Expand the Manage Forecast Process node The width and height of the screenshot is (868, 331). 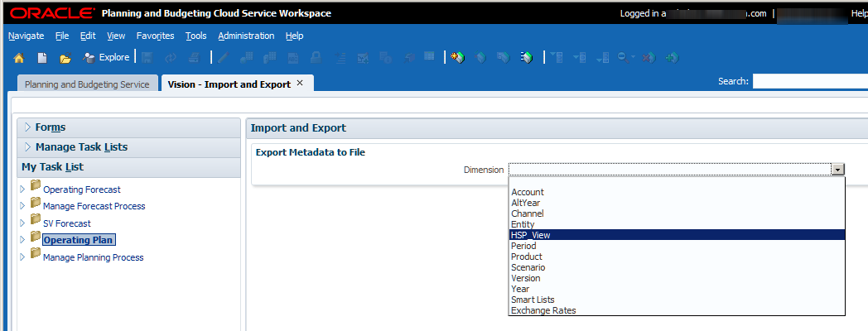pos(22,206)
